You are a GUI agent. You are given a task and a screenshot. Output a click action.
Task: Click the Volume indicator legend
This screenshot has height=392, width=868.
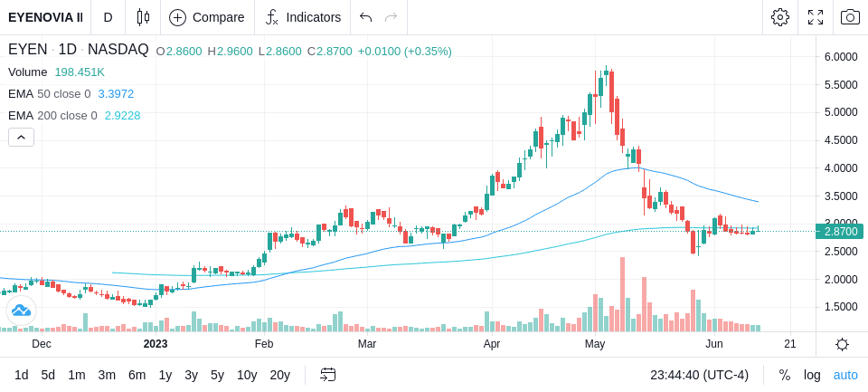click(28, 72)
